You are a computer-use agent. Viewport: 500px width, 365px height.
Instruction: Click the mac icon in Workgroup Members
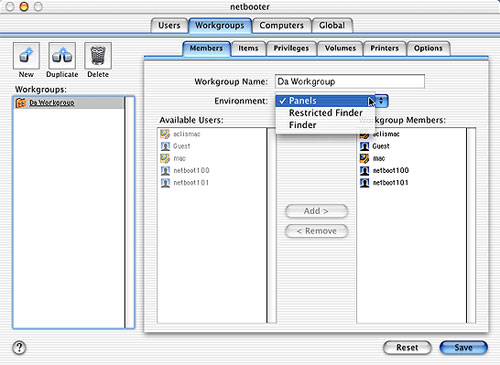(365, 158)
